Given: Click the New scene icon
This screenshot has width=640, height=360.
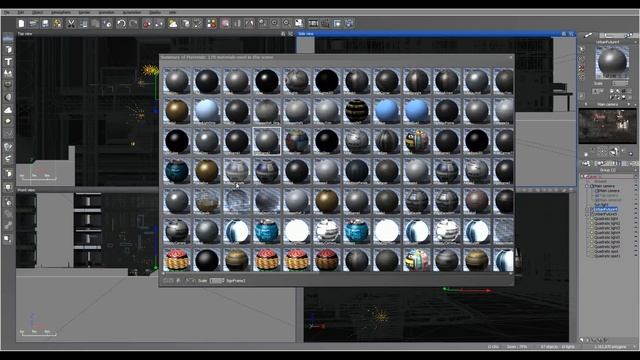Looking at the screenshot, I should tap(21, 24).
